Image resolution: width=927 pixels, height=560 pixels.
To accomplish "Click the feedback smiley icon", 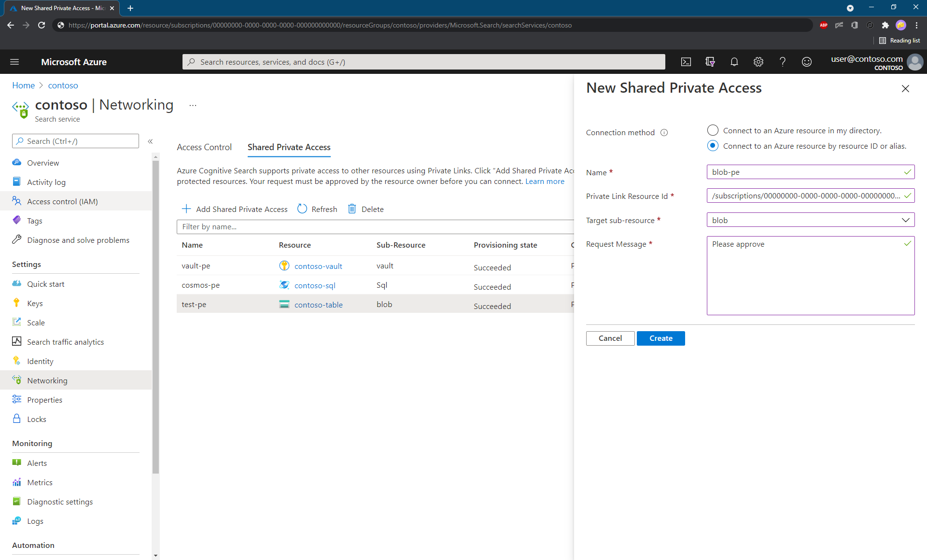I will coord(806,62).
